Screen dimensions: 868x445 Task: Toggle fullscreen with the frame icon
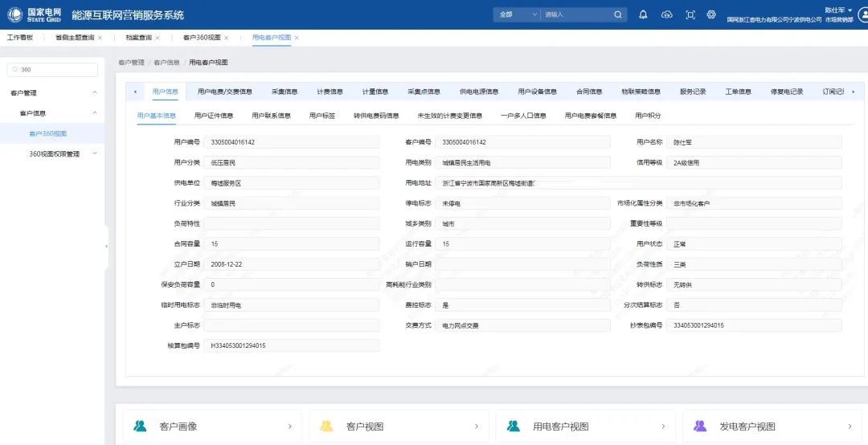(x=690, y=15)
